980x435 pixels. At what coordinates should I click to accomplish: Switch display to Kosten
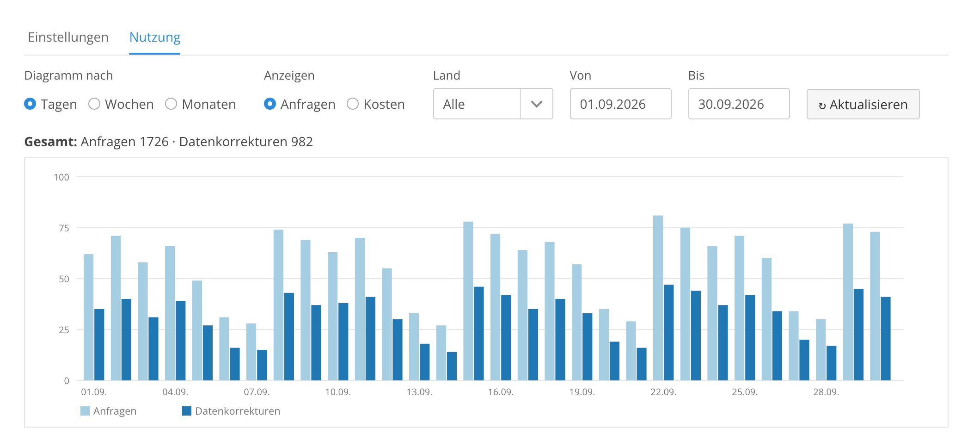coord(353,104)
